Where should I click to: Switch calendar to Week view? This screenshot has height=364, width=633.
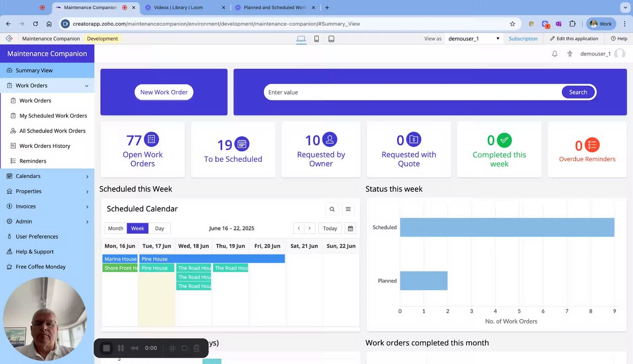[x=137, y=228]
